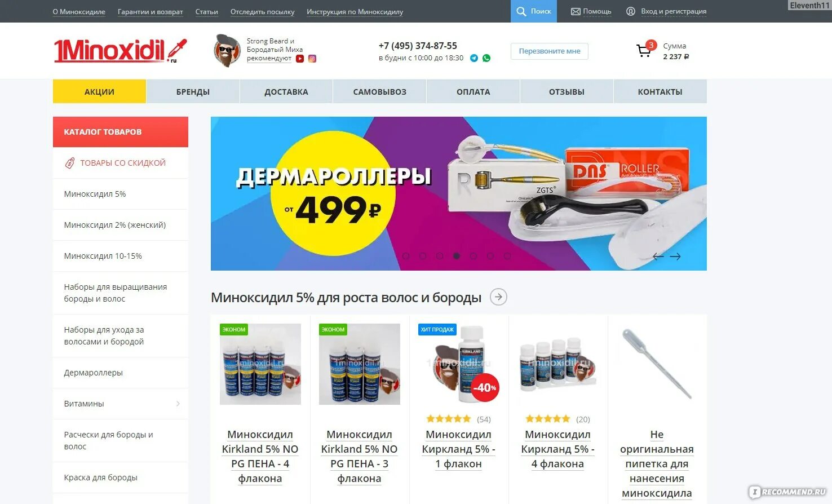This screenshot has height=504, width=832.
Task: Open the АКЦИИ tab
Action: click(x=99, y=91)
